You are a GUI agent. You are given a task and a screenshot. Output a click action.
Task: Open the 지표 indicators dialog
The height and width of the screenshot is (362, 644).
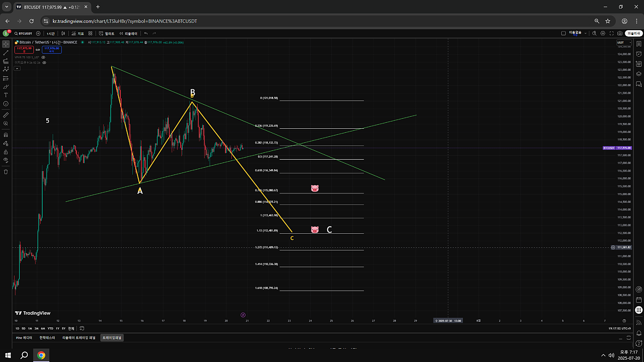(78, 33)
